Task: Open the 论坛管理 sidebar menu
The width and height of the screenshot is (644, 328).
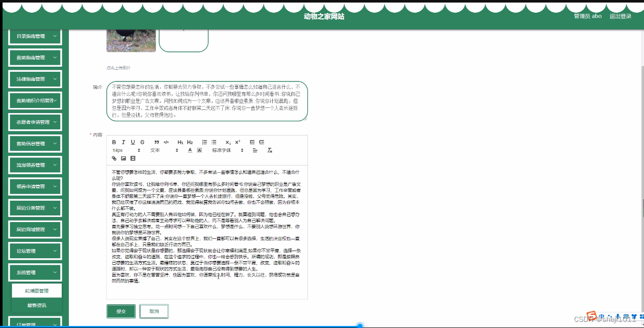Action: pos(35,251)
